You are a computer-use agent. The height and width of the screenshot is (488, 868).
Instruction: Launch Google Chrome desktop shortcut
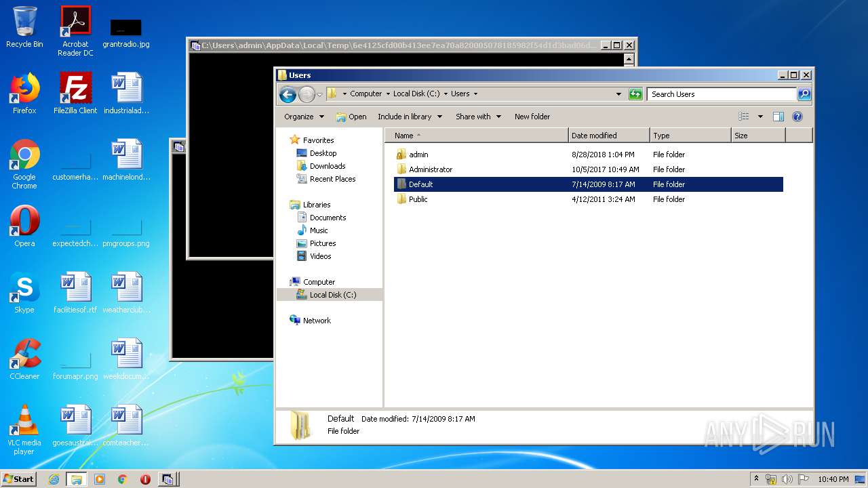[24, 164]
